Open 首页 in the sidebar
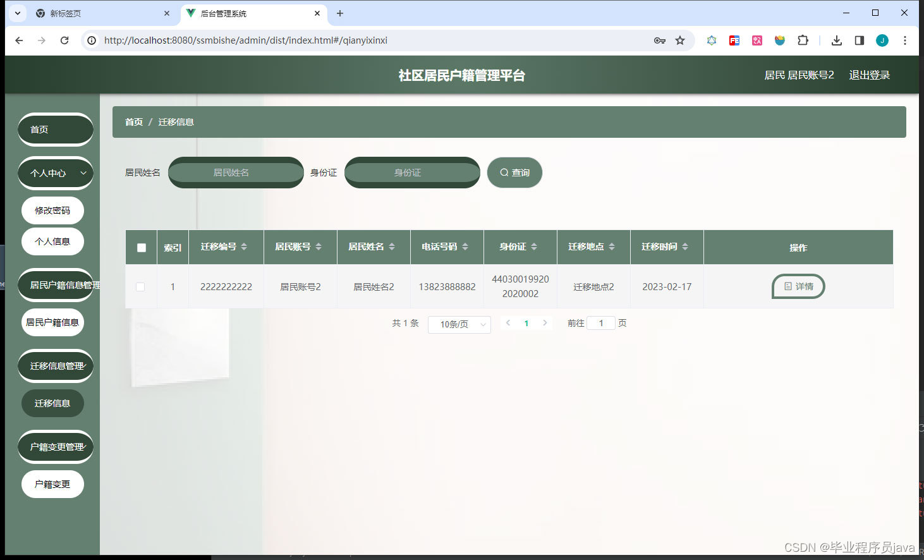 pos(56,129)
